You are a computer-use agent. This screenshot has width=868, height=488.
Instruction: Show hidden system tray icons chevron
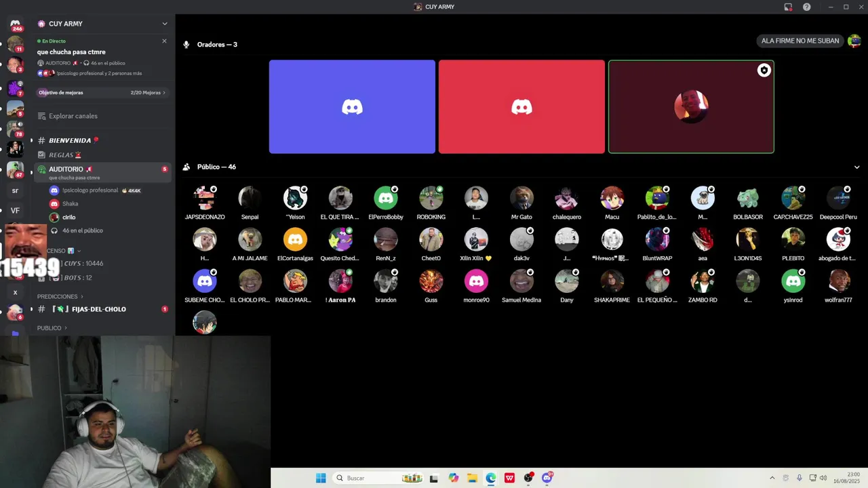tap(772, 478)
